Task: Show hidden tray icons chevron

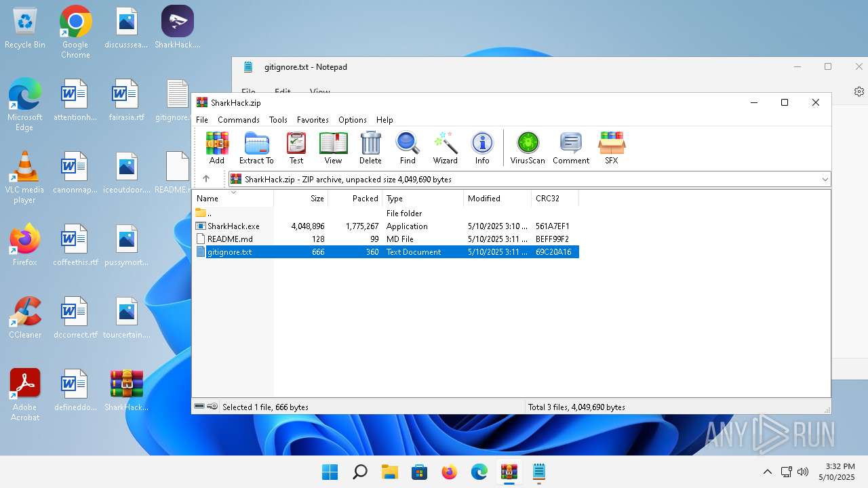Action: 768,472
